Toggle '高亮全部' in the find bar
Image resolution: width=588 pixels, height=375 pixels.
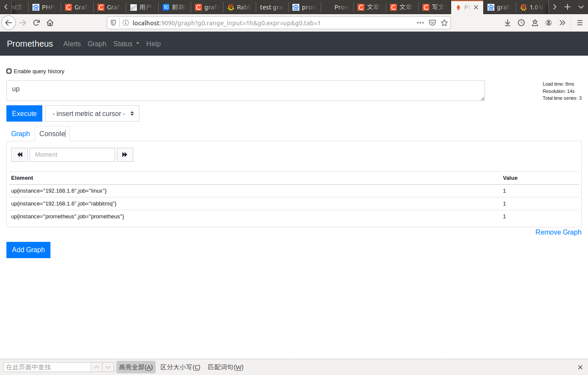click(x=136, y=367)
